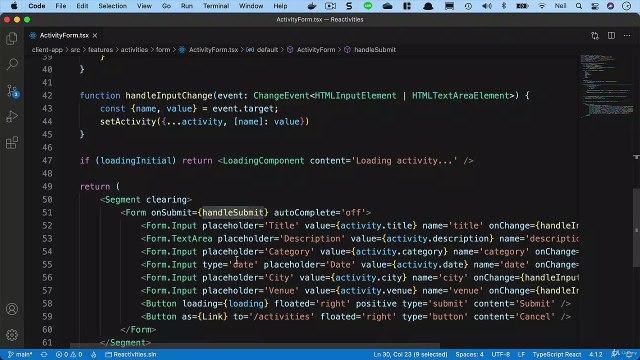
Task: Select the ActivityForm.tsx editor tab
Action: tap(63, 36)
